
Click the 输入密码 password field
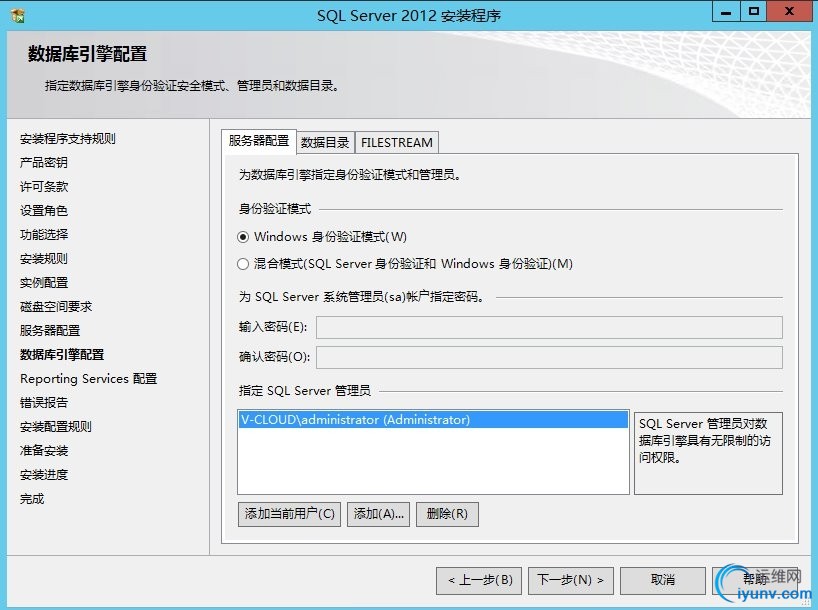[549, 327]
